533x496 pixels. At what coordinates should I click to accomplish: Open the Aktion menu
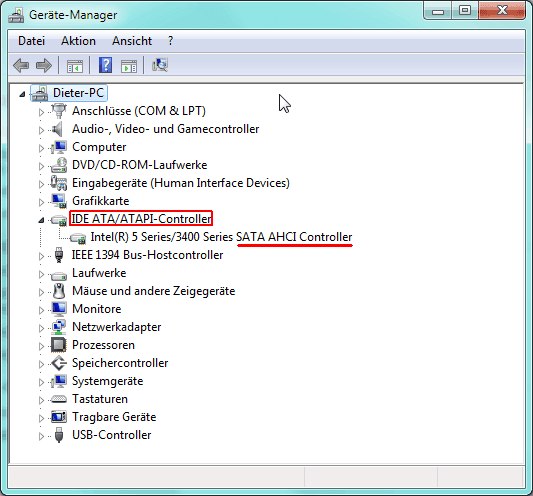(79, 41)
